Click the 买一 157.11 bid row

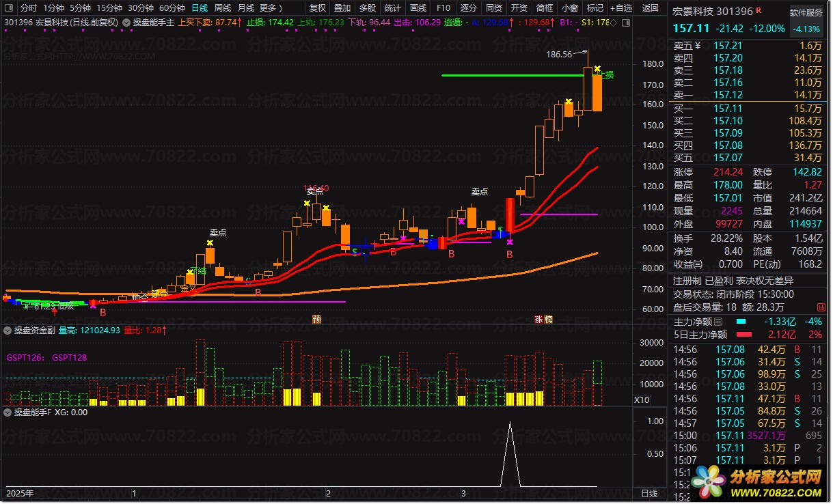point(749,109)
